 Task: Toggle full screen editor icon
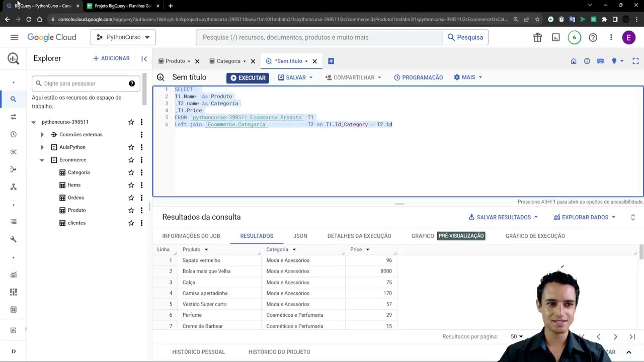[635, 61]
